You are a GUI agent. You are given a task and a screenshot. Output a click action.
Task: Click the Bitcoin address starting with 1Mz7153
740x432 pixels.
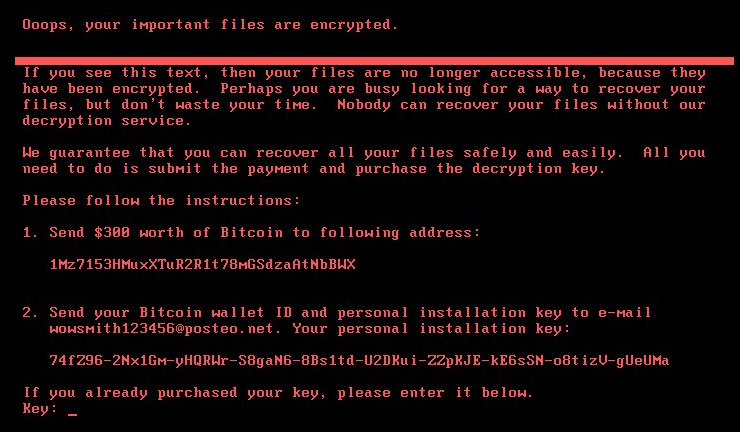pos(202,265)
